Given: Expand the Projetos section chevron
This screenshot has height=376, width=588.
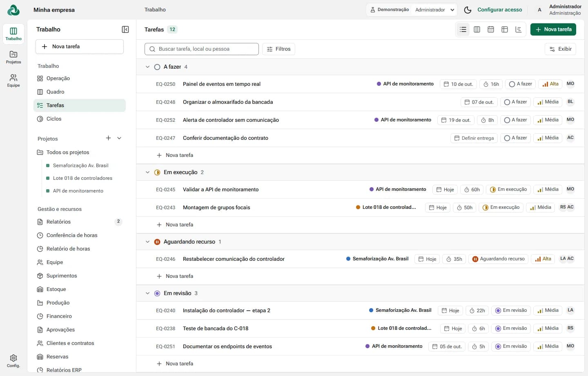Looking at the screenshot, I should [119, 138].
